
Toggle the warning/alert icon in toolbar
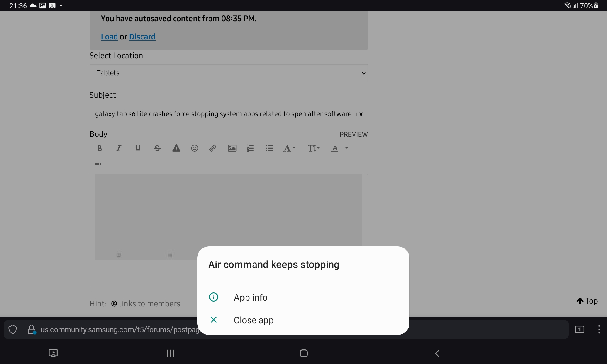(x=176, y=148)
